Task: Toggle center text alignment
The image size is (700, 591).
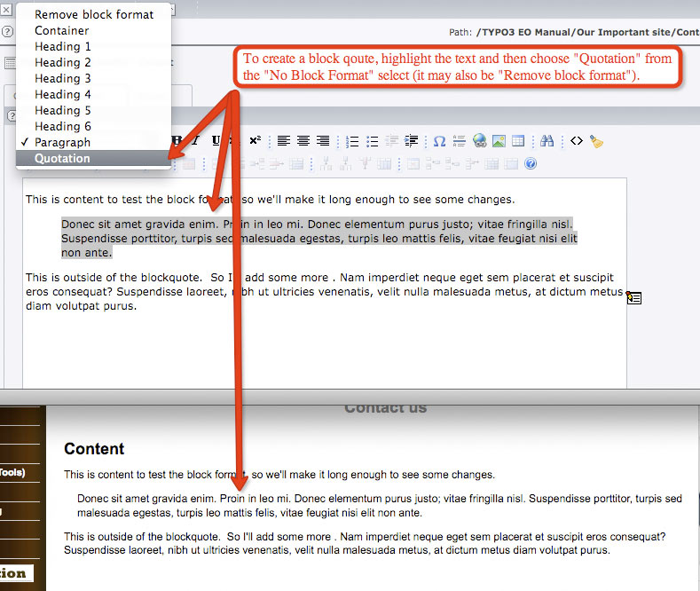Action: (x=303, y=141)
